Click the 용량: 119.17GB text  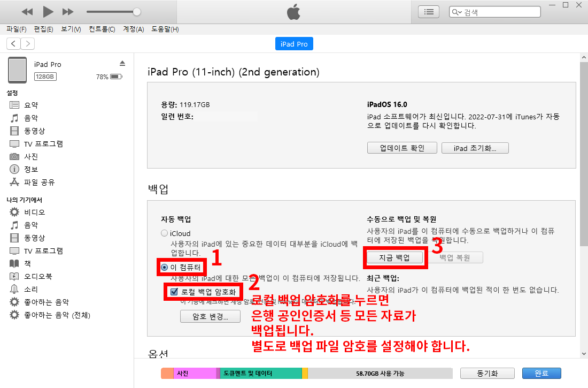(x=185, y=105)
